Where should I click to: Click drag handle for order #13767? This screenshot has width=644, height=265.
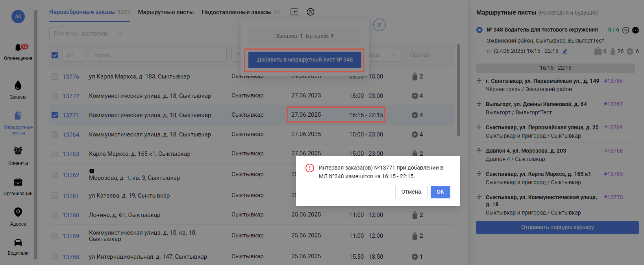tap(479, 104)
